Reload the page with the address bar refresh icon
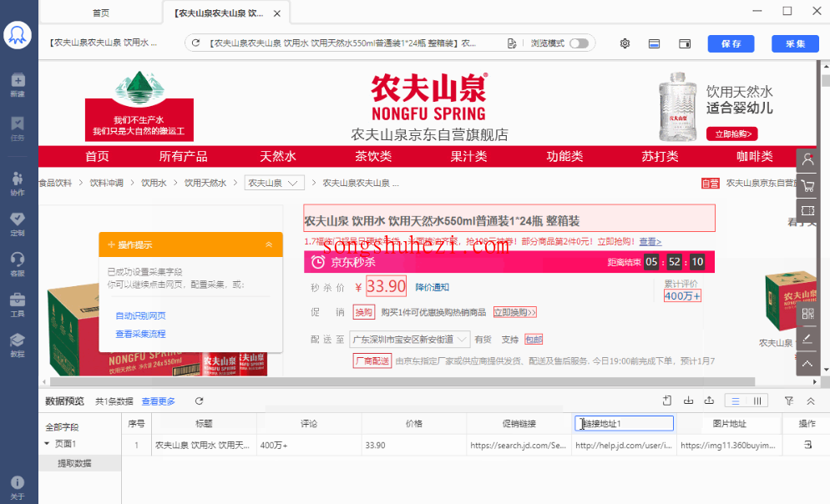 196,43
